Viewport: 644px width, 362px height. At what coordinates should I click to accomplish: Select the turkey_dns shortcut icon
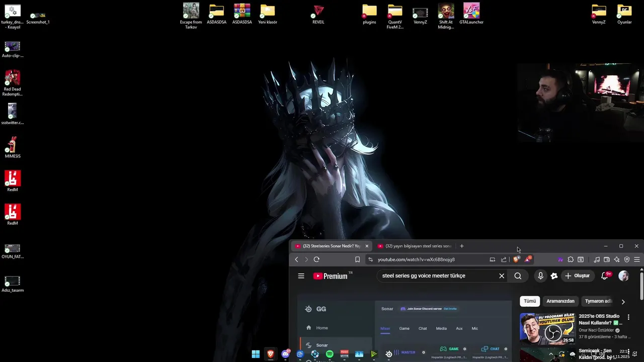click(13, 17)
